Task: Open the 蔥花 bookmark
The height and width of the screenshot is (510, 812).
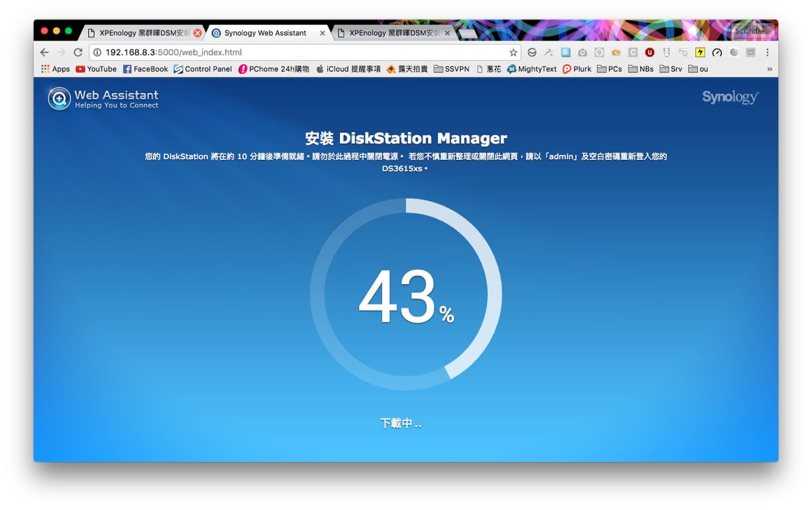Action: [x=488, y=69]
